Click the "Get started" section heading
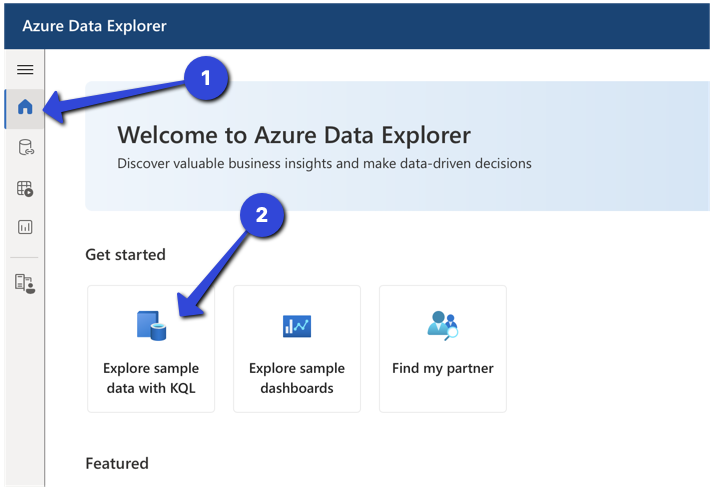714x491 pixels. click(x=125, y=255)
